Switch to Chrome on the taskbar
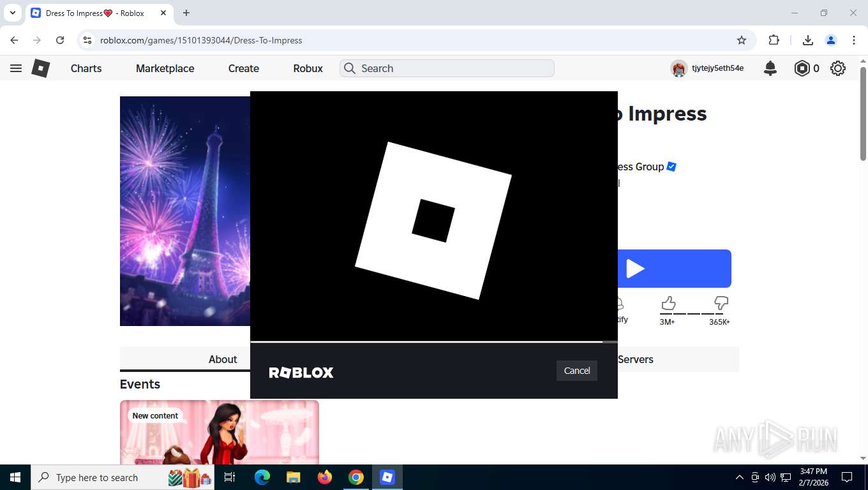This screenshot has height=490, width=868. (x=356, y=477)
